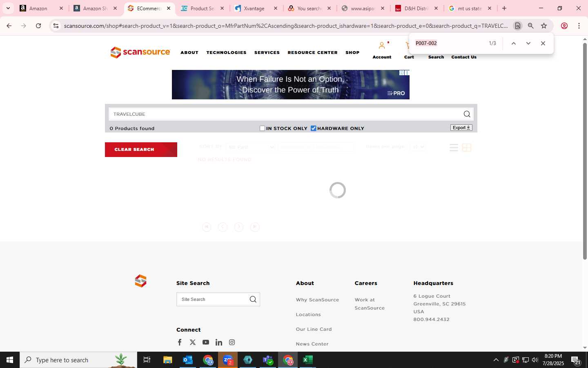Expand the Sort By dropdown

click(250, 147)
